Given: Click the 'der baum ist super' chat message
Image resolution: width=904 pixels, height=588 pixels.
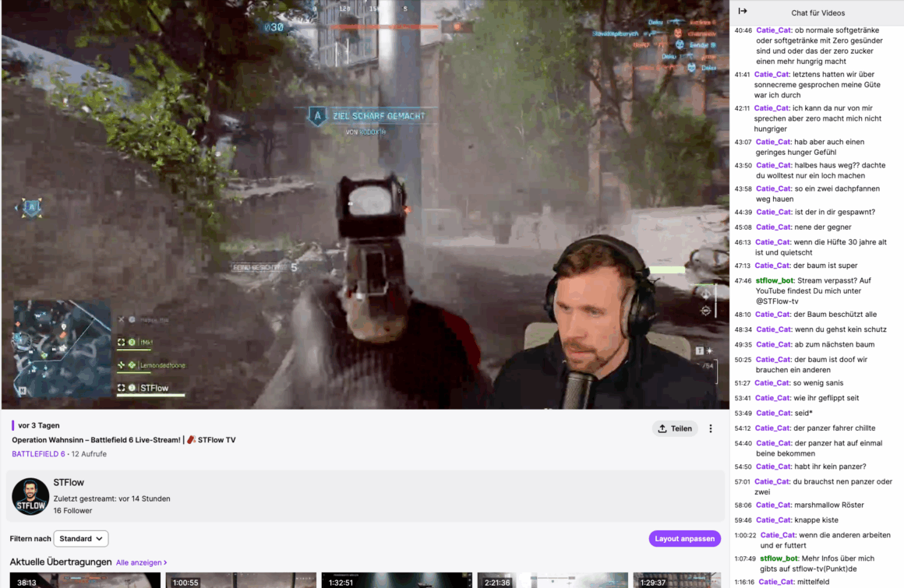Looking at the screenshot, I should point(825,266).
